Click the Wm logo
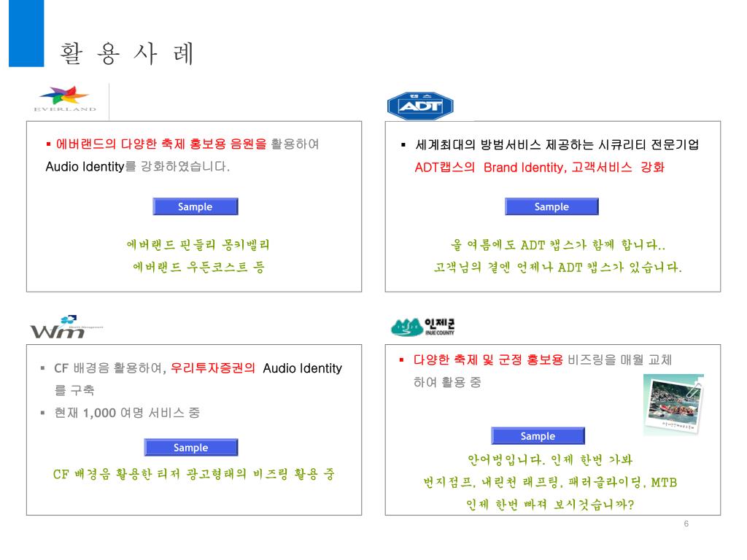 point(66,327)
